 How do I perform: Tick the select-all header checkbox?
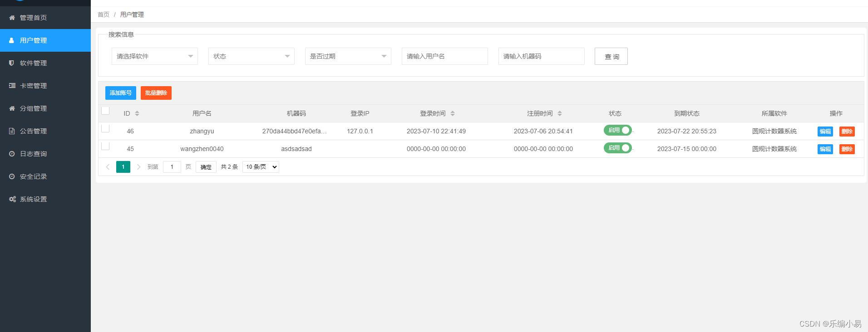click(105, 111)
